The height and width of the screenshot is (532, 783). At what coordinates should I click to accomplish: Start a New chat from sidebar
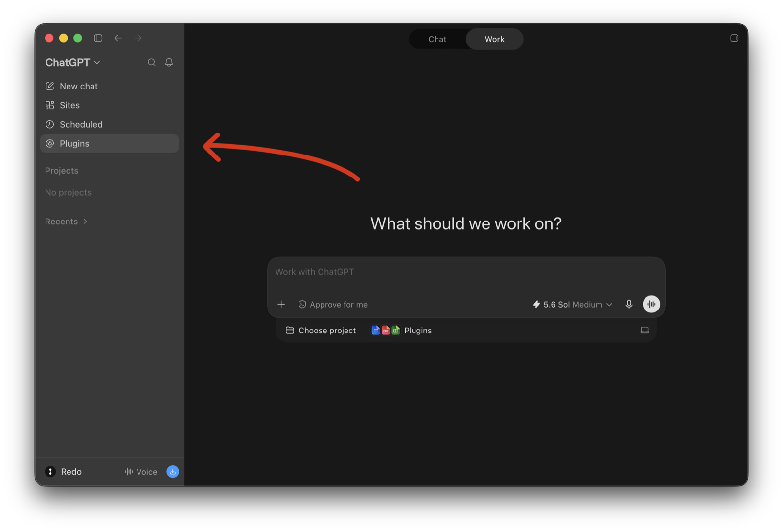(110, 86)
